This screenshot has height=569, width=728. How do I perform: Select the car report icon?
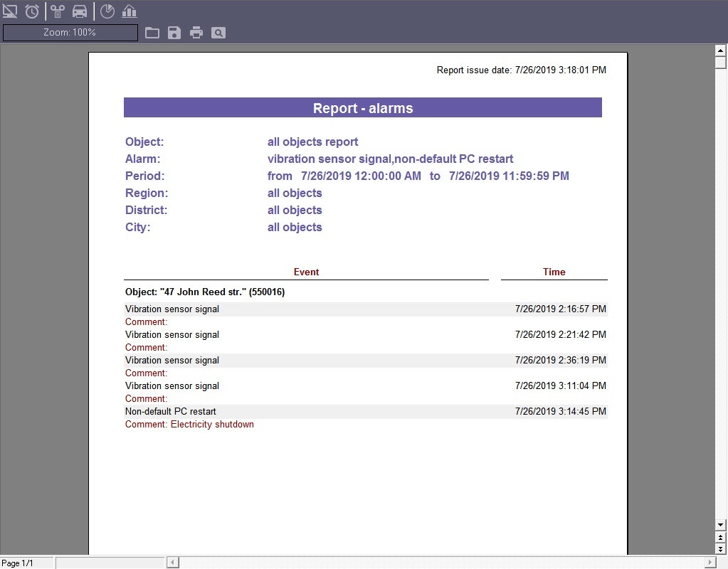point(80,11)
